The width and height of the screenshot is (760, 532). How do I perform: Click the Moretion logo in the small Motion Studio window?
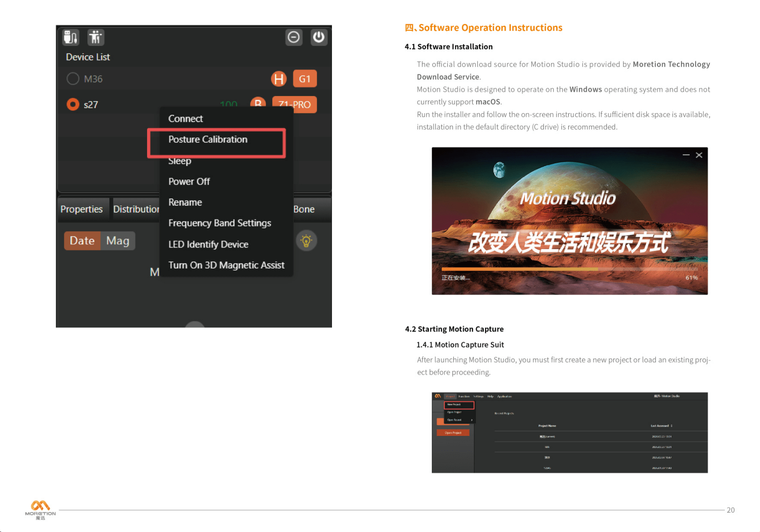438,396
